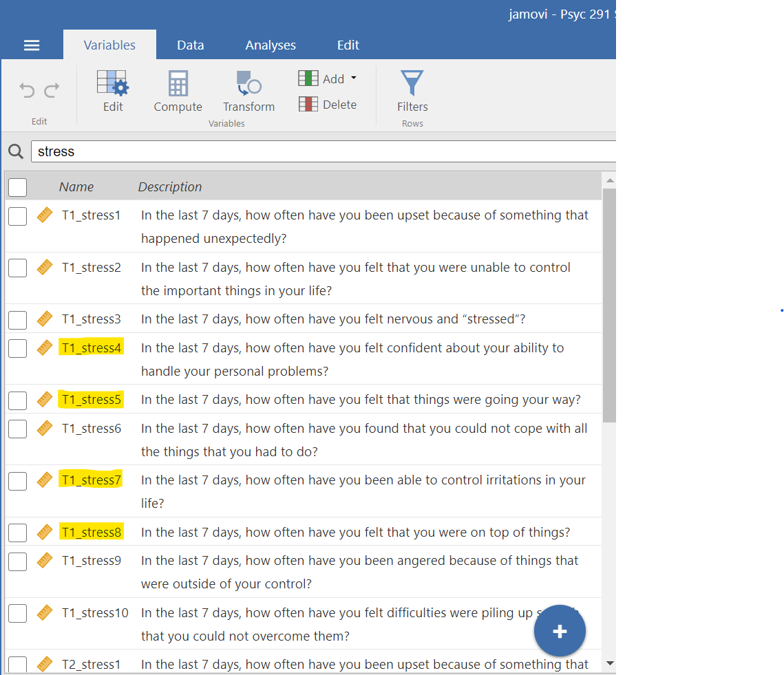Click the scrollbar up arrow
784x675 pixels.
pos(609,180)
